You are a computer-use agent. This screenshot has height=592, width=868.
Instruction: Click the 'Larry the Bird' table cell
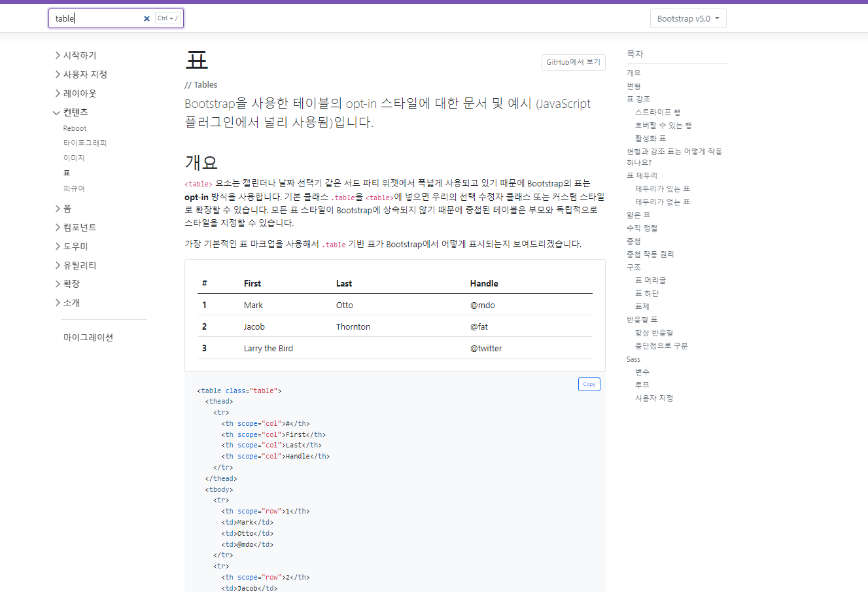[268, 348]
